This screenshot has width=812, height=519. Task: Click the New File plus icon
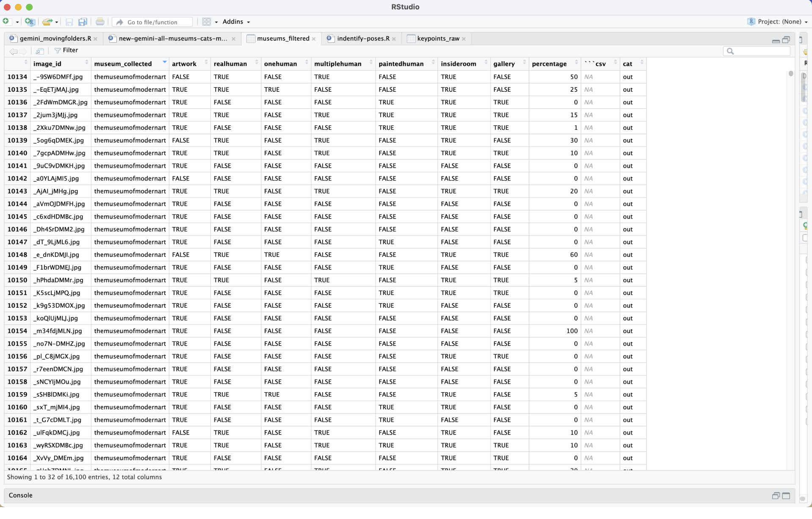tap(6, 22)
